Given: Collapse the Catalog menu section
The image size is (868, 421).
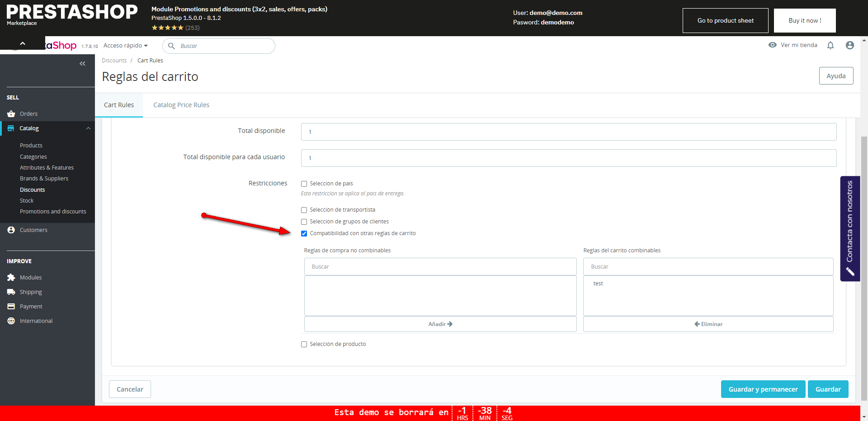Looking at the screenshot, I should tap(88, 128).
